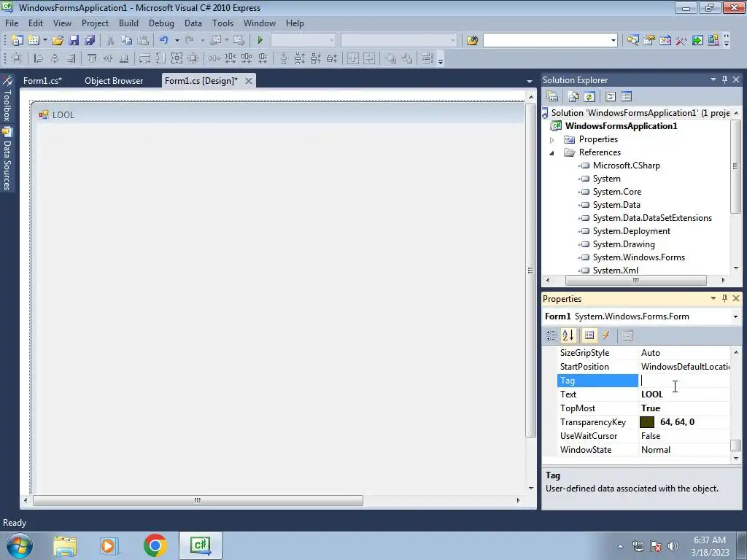Viewport: 747px width, 560px height.
Task: Click Solution Explorer Properties icon
Action: click(552, 97)
